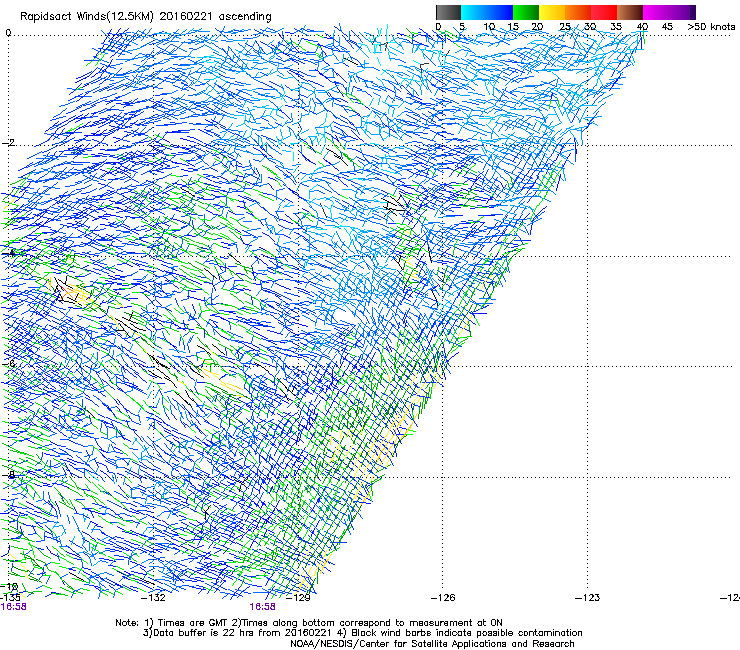
Task: Click the '10' legend label
Action: [x=489, y=26]
